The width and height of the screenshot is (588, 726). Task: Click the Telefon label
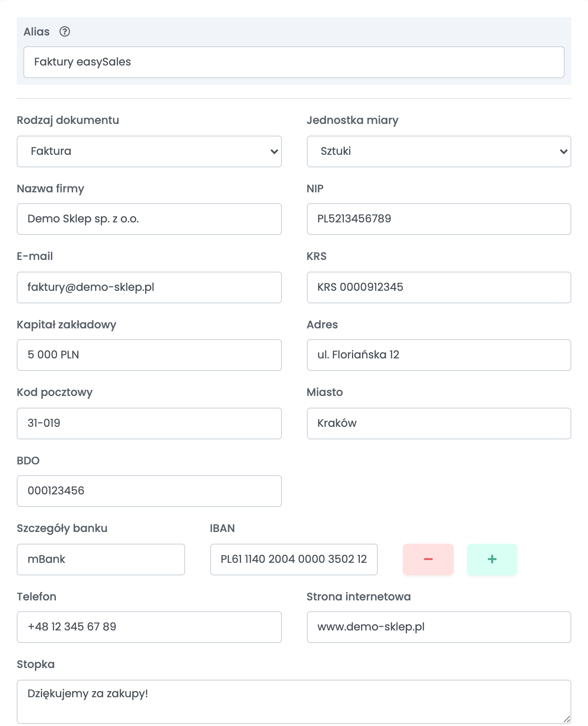click(37, 597)
